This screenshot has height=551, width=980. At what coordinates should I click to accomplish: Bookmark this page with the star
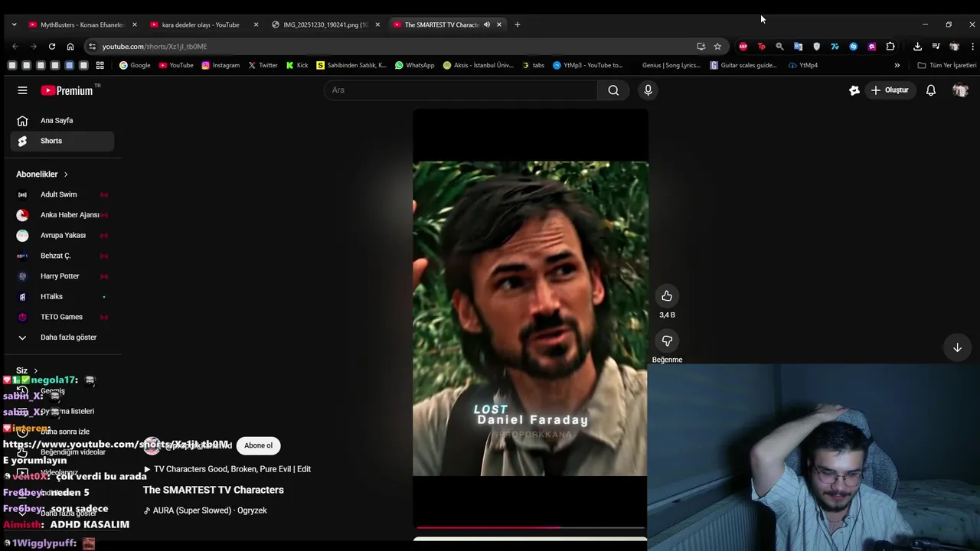pyautogui.click(x=717, y=46)
